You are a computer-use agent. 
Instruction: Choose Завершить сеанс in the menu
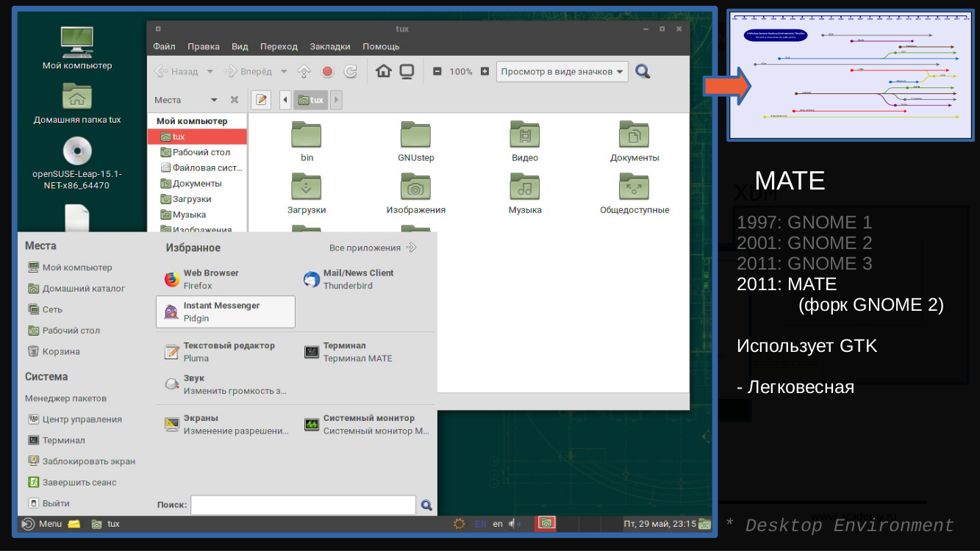pyautogui.click(x=72, y=482)
